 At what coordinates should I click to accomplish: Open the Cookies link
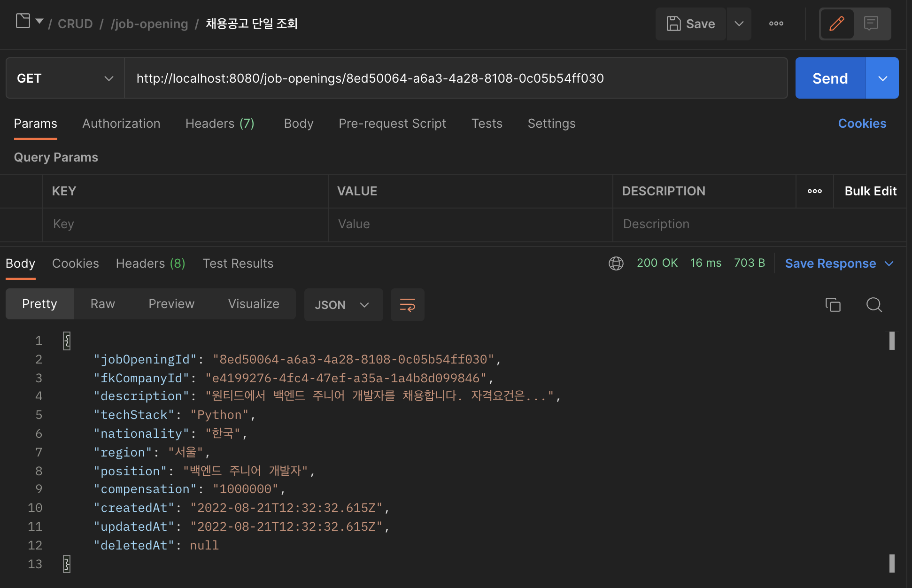(862, 124)
